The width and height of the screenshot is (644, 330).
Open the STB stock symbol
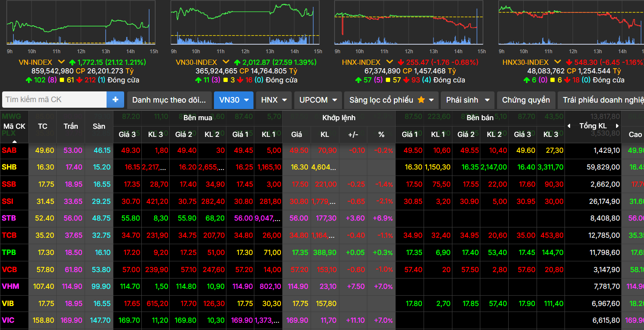pos(9,218)
